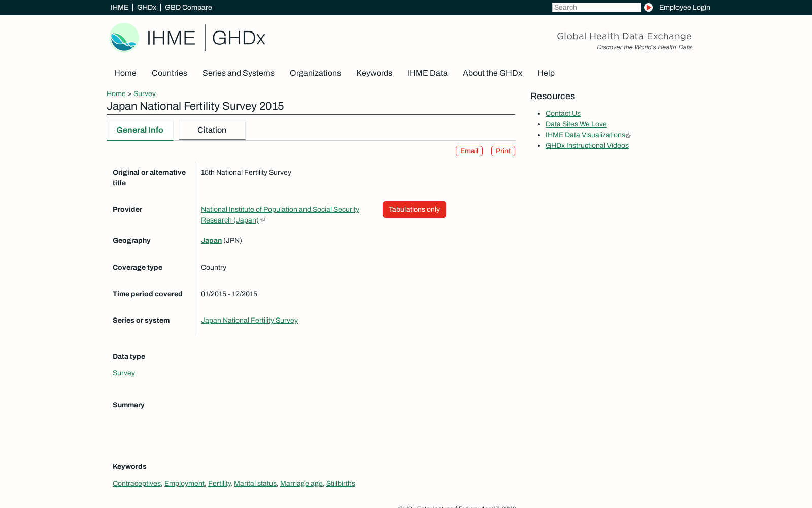Open the Countries menu item

[170, 73]
